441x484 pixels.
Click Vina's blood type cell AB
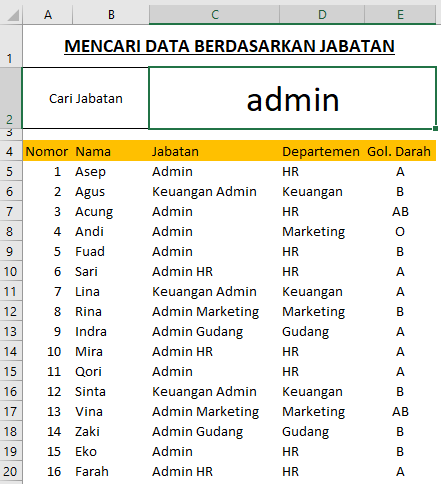click(400, 411)
